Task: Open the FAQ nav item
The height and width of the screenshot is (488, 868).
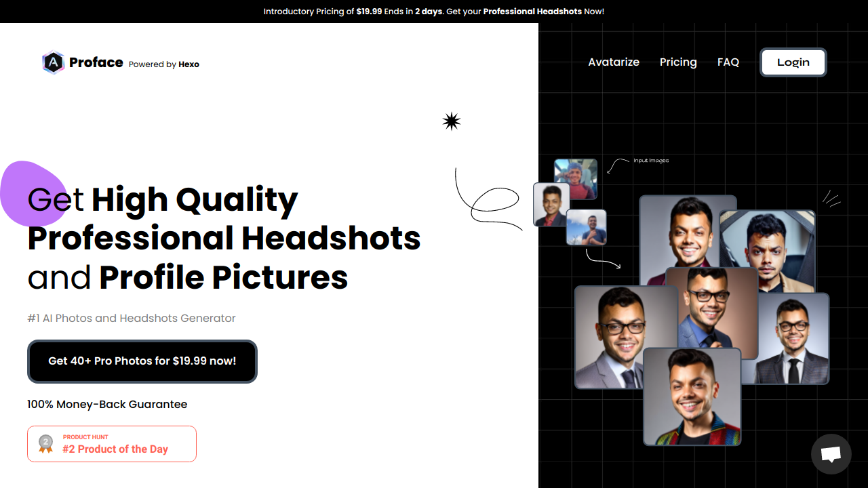Action: 728,62
